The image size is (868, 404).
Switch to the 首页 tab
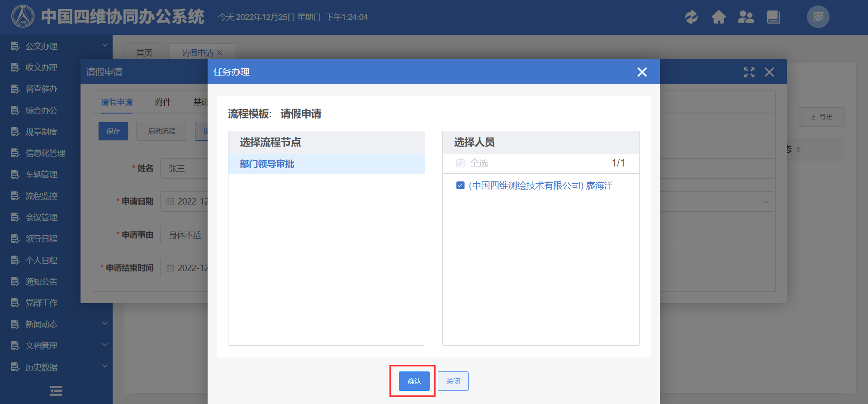(x=144, y=53)
